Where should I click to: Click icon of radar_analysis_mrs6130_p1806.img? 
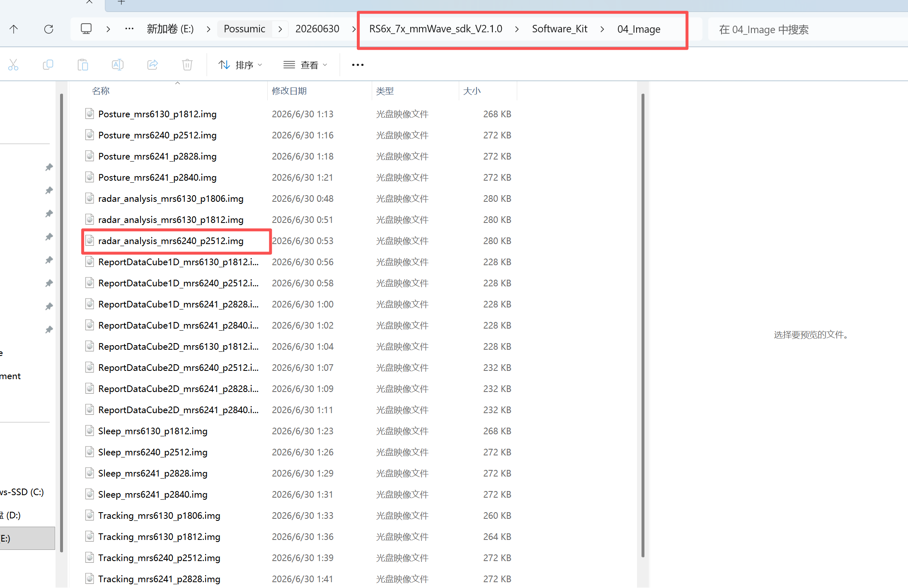pos(90,198)
